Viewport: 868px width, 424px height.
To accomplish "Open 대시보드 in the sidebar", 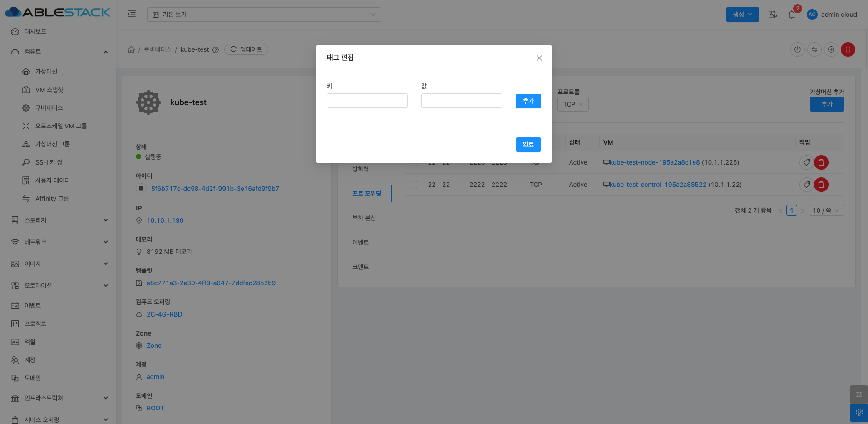I will pyautogui.click(x=35, y=32).
